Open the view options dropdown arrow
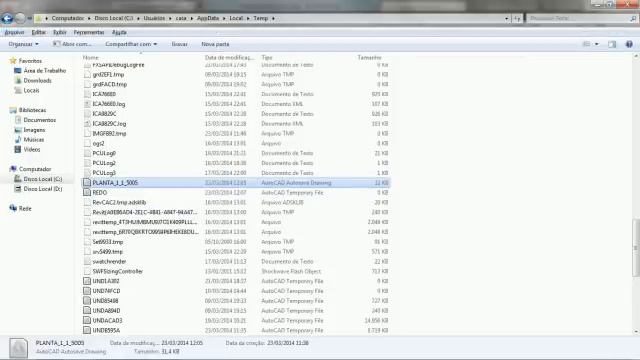Screen dimensions: 640x360 tap(597, 44)
